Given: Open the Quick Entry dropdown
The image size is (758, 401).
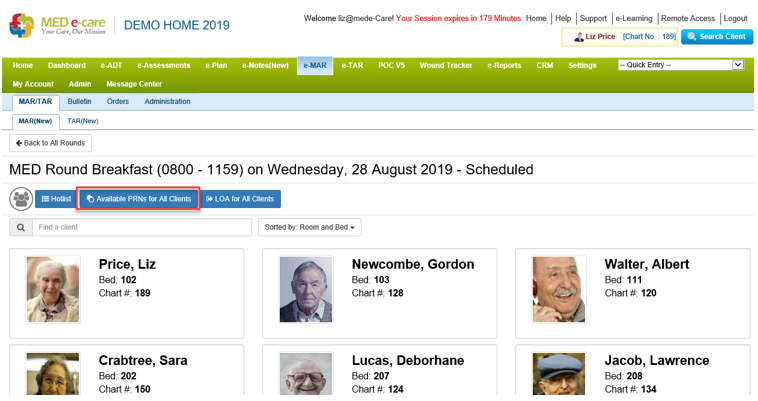Looking at the screenshot, I should click(x=680, y=65).
